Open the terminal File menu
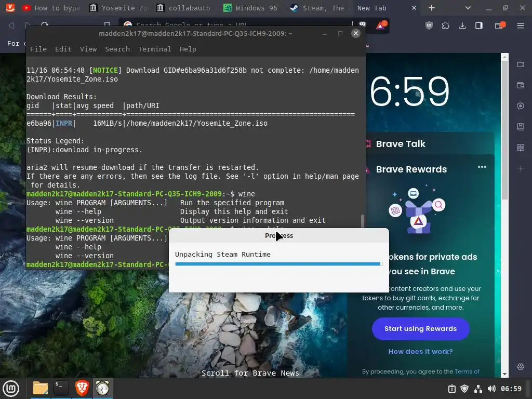The image size is (532, 399). pyautogui.click(x=38, y=49)
